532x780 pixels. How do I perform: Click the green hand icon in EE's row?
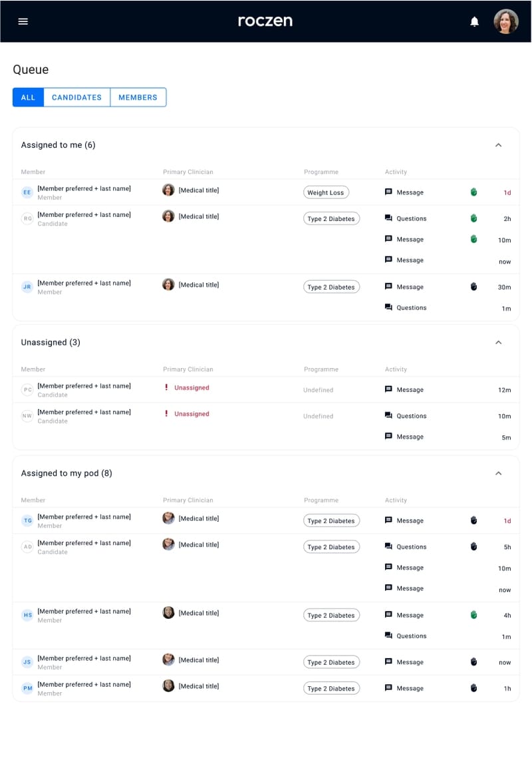pos(474,192)
